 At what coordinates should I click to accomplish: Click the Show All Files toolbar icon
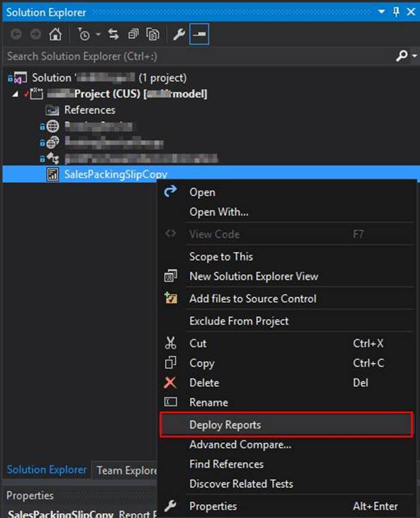[x=153, y=35]
